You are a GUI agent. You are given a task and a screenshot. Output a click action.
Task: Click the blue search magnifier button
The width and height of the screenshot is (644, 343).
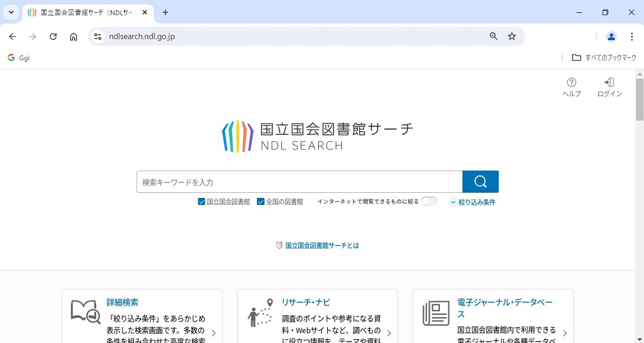(480, 182)
